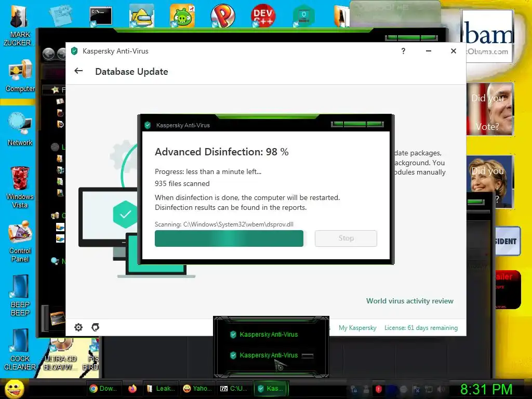
Task: Open Computer desktop icon
Action: pyautogui.click(x=20, y=76)
